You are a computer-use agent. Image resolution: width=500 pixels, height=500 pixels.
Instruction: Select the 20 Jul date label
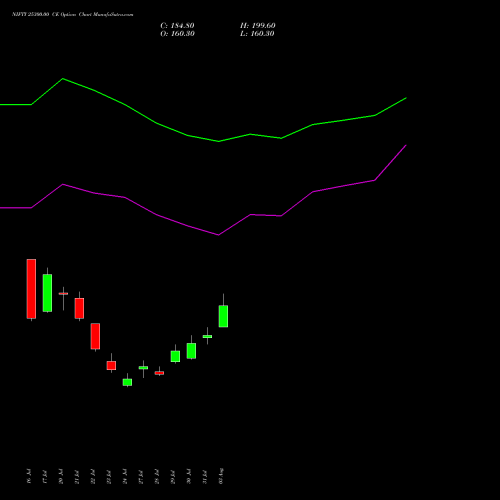coord(61,476)
